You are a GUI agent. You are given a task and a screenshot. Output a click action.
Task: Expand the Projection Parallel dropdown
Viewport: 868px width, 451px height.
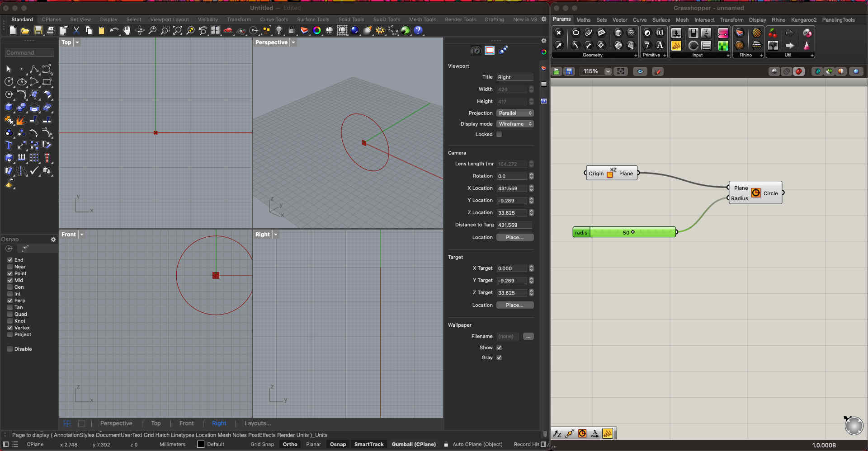[515, 113]
